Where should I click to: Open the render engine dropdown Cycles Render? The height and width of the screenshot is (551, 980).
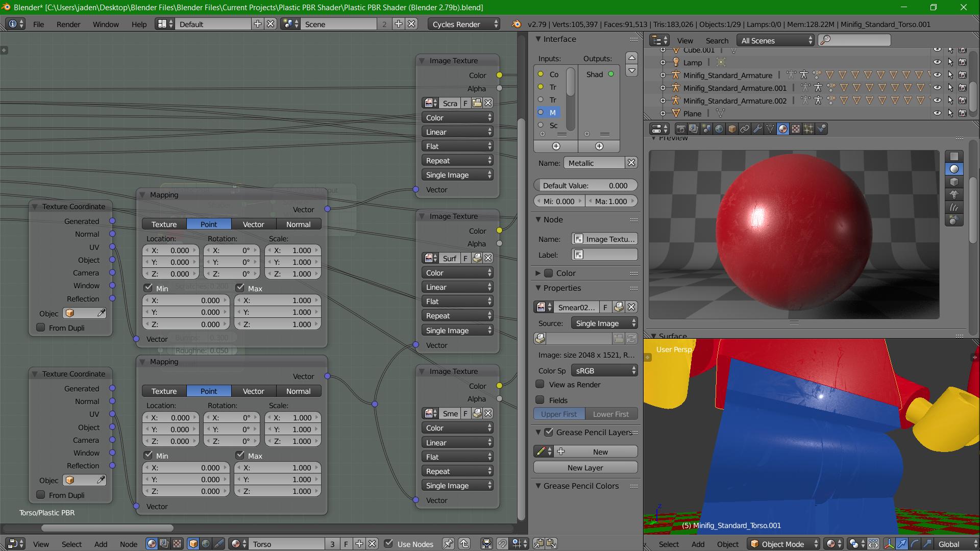pyautogui.click(x=463, y=24)
